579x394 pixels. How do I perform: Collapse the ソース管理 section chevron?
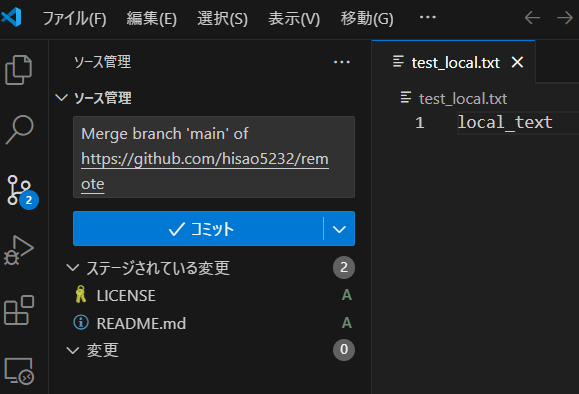pos(61,98)
